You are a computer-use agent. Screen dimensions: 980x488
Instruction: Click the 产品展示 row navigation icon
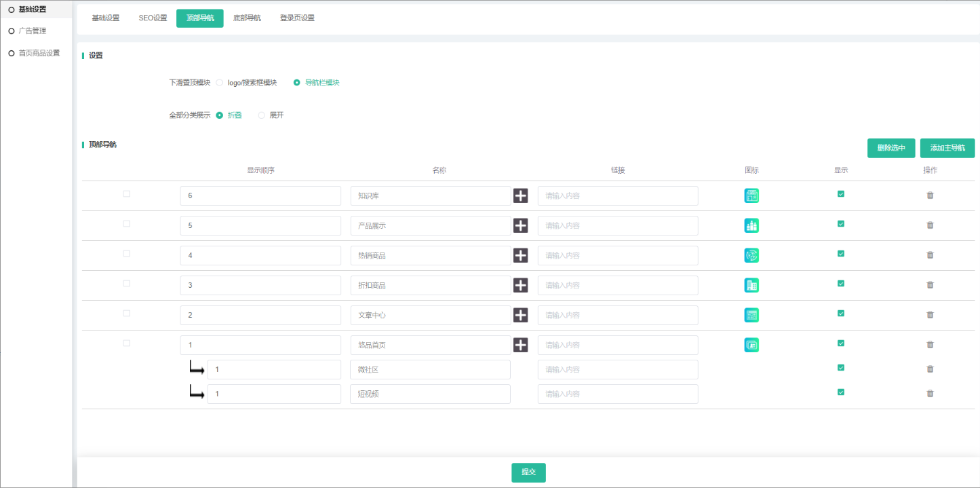pos(751,226)
